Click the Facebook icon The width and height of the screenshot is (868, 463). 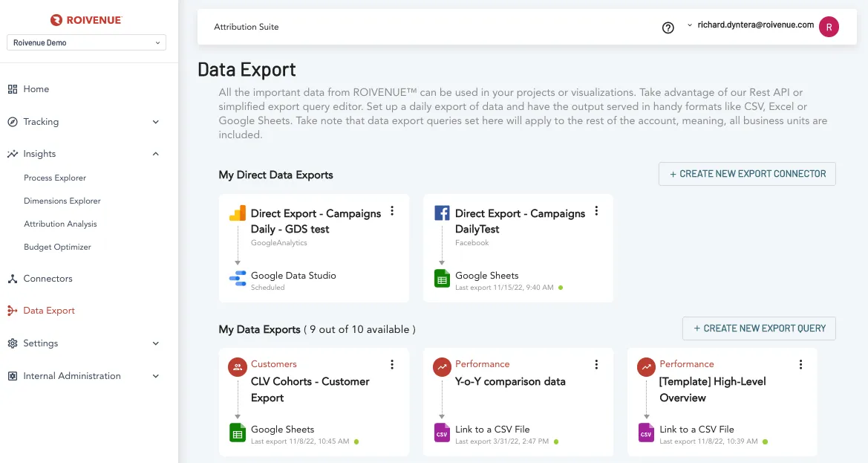tap(442, 213)
